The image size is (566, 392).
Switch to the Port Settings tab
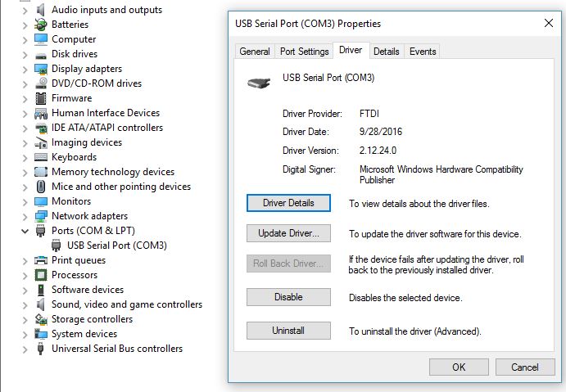tap(305, 52)
